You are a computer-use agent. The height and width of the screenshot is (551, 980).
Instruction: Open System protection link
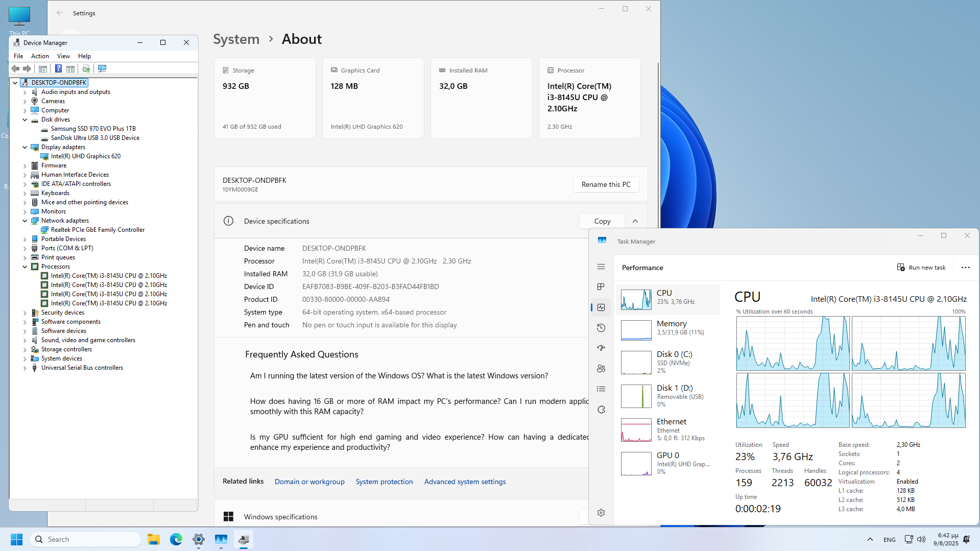384,482
